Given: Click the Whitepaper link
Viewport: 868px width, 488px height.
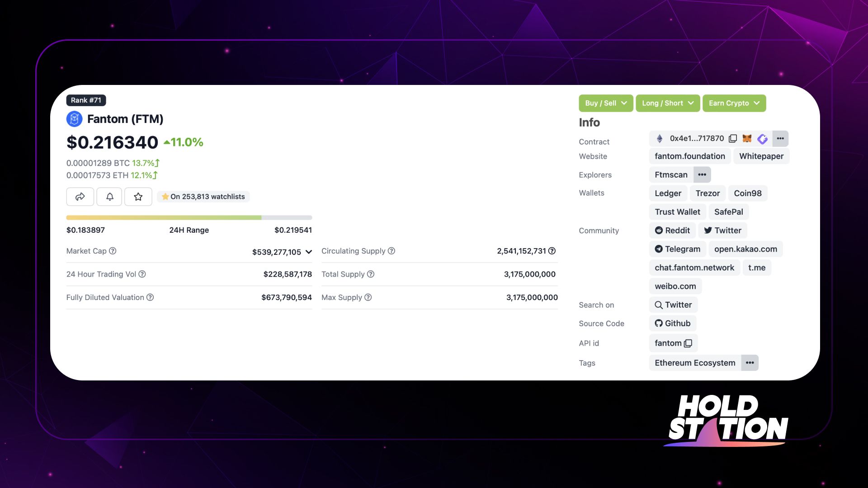Looking at the screenshot, I should 761,155.
